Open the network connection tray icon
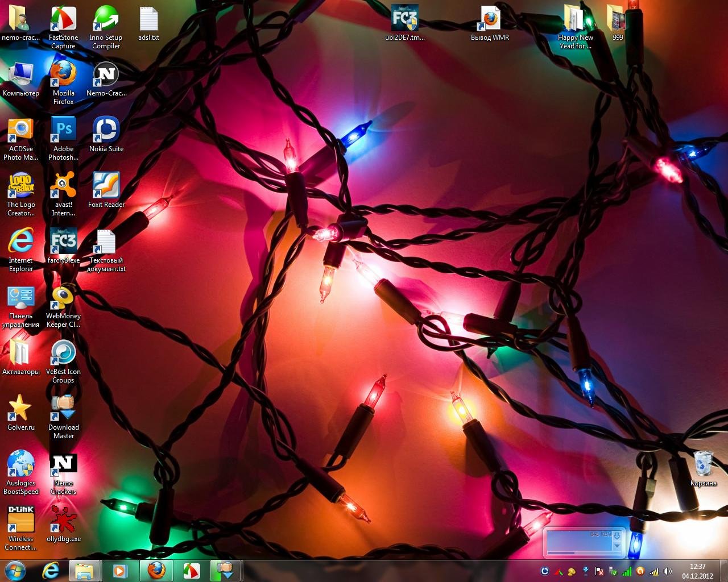The image size is (728, 582). tap(654, 571)
